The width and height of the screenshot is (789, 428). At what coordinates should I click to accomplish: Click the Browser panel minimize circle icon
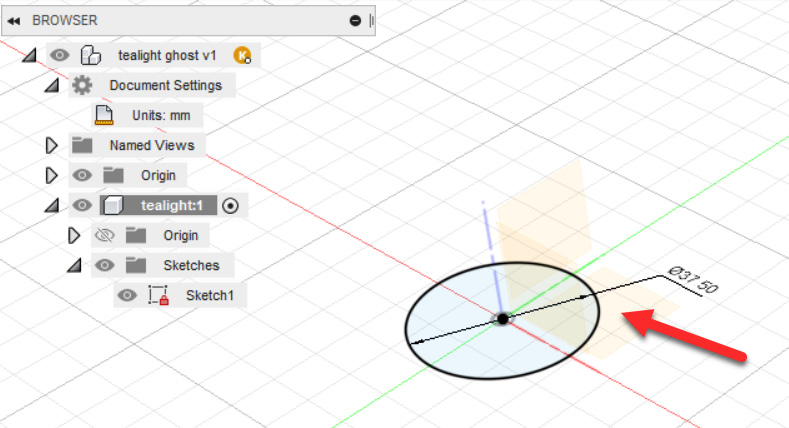(x=355, y=21)
